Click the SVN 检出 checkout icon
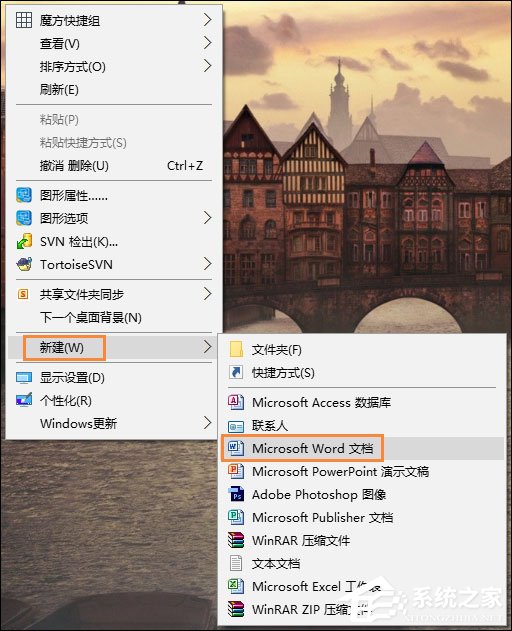The image size is (512, 631). (x=24, y=241)
